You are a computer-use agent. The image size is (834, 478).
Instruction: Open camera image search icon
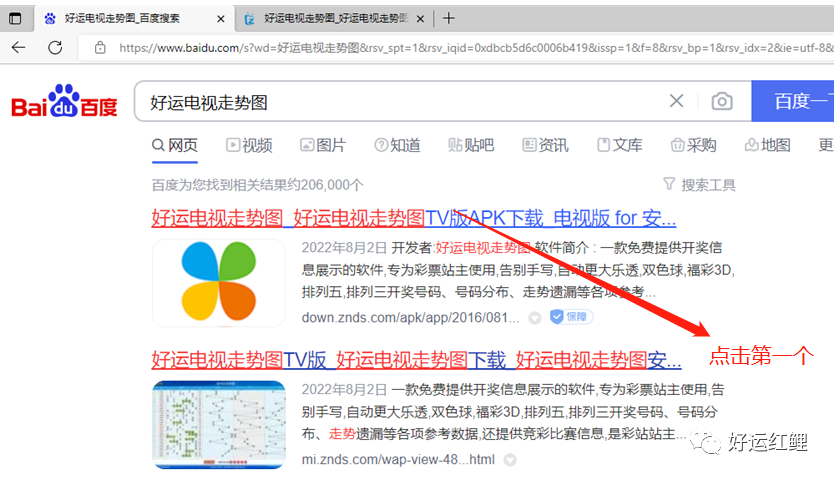[721, 101]
